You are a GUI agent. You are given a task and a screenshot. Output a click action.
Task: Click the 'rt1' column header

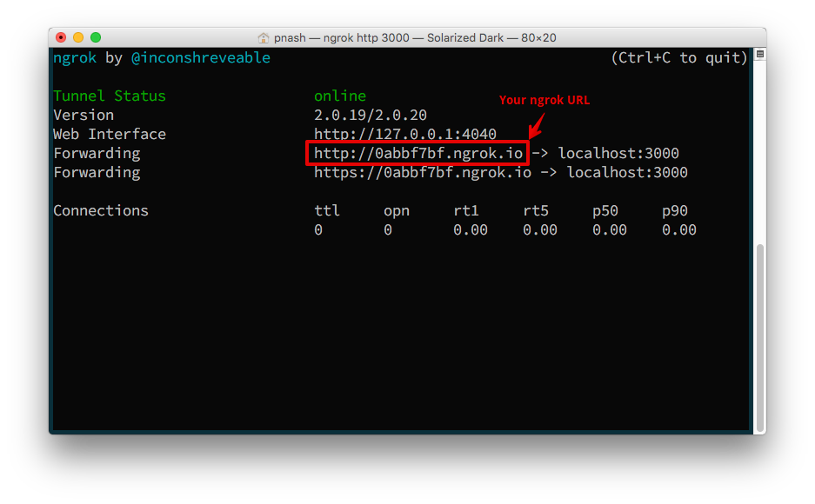pos(466,211)
